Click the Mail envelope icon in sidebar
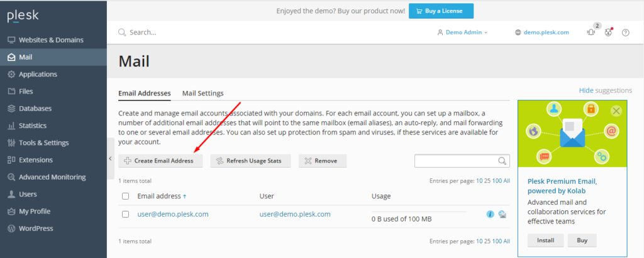 [x=11, y=57]
